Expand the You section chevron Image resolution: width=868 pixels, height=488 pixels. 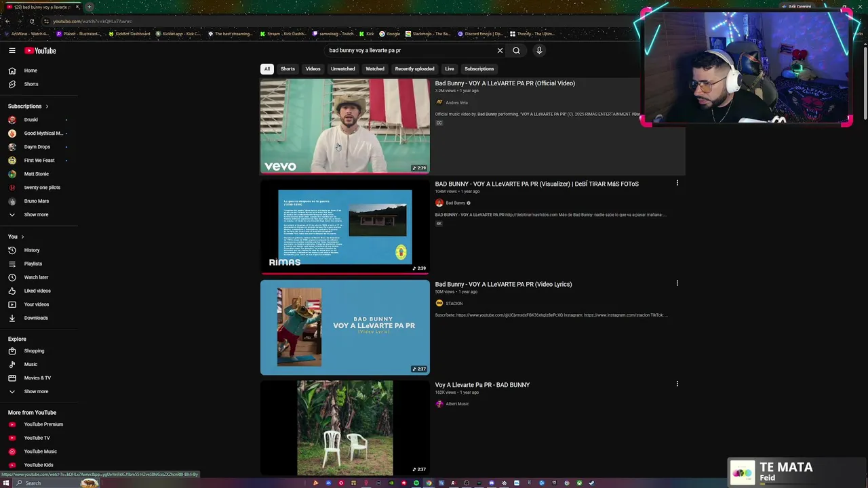click(22, 237)
